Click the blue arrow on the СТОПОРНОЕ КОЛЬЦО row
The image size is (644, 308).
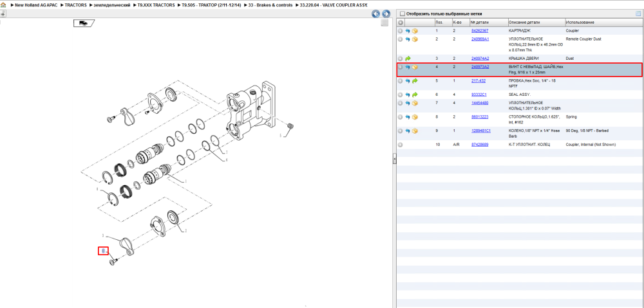pos(408,117)
